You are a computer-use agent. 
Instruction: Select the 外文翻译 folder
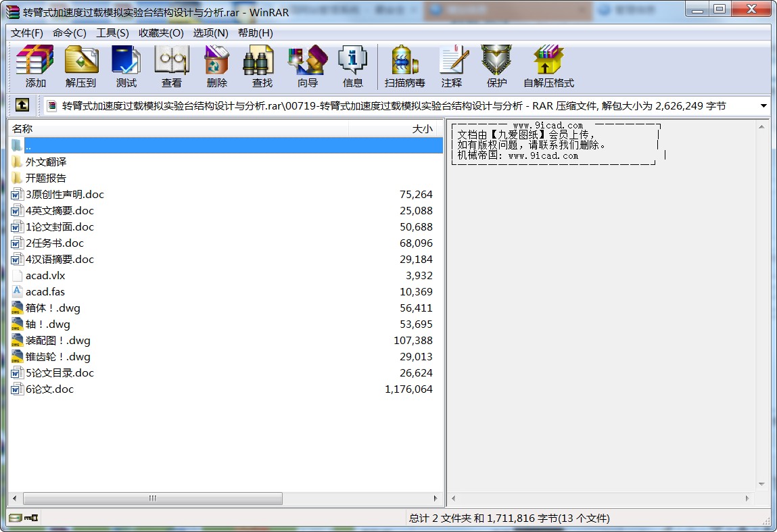(46, 162)
